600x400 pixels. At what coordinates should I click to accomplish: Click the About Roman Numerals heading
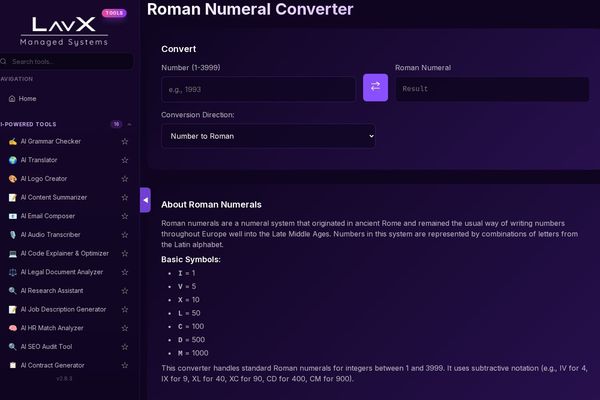click(211, 204)
